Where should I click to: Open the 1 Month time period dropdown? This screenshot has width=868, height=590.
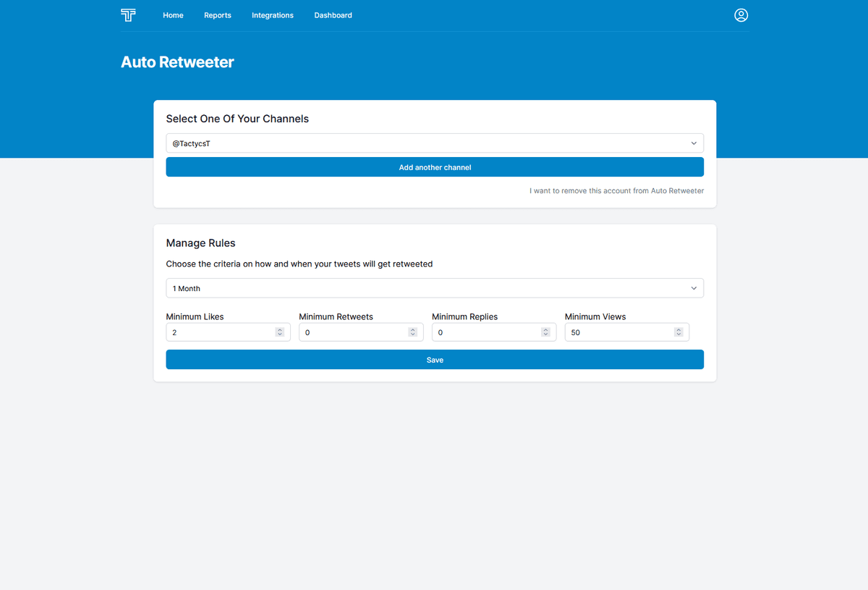point(435,288)
